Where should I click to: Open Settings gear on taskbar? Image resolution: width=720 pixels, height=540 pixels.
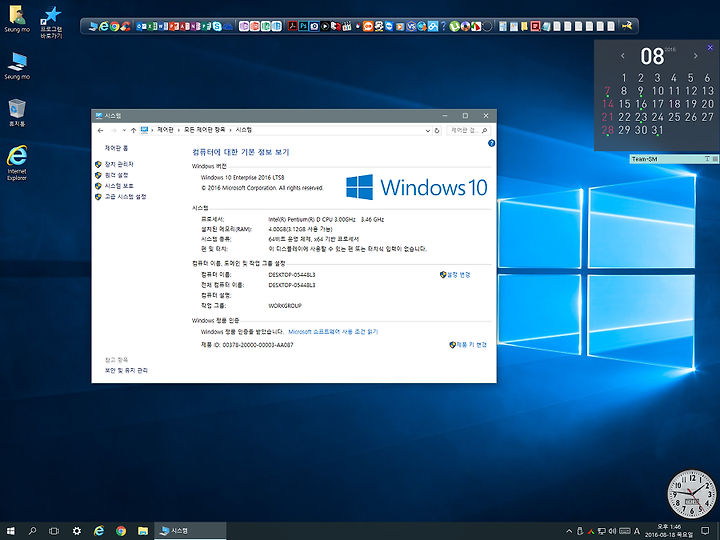coord(77,531)
